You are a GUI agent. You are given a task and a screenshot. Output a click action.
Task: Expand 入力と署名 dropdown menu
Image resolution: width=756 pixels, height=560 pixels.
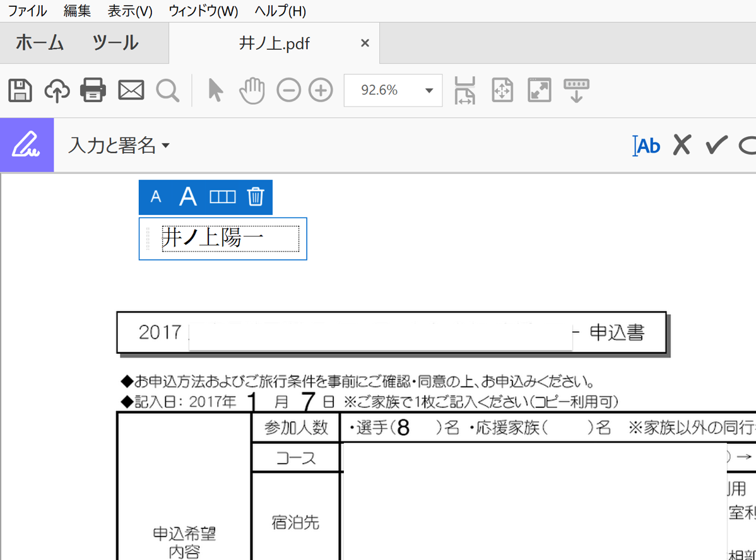click(x=165, y=146)
